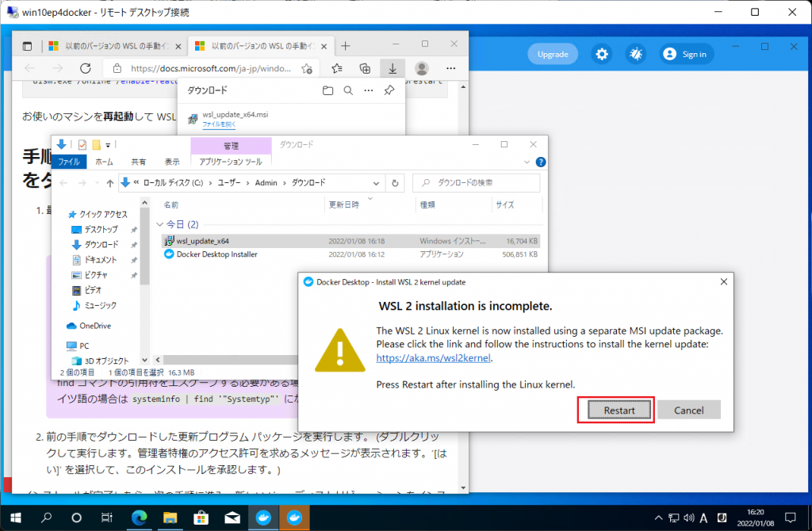Open Microsoft Store from taskbar
The height and width of the screenshot is (531, 812).
tap(201, 518)
